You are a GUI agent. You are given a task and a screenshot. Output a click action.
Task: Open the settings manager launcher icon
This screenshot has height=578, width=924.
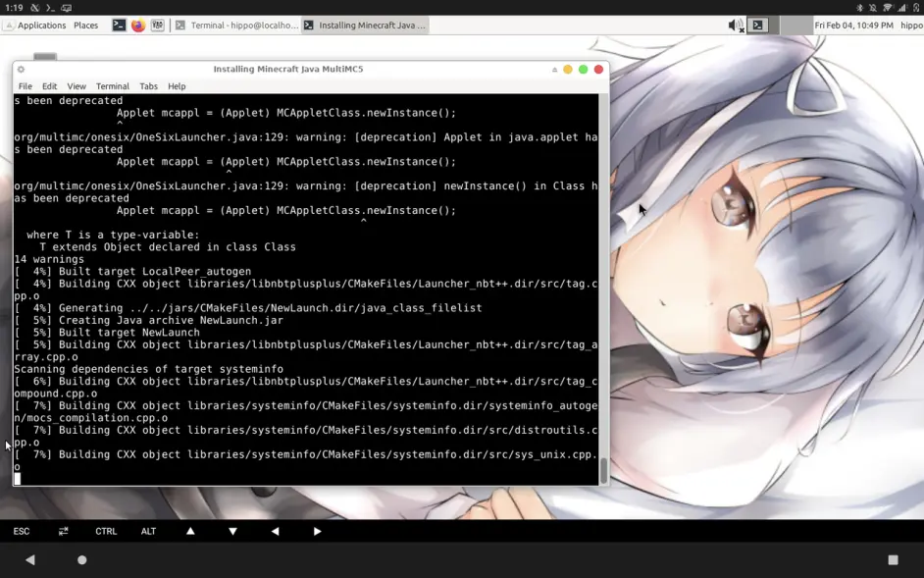tap(157, 26)
